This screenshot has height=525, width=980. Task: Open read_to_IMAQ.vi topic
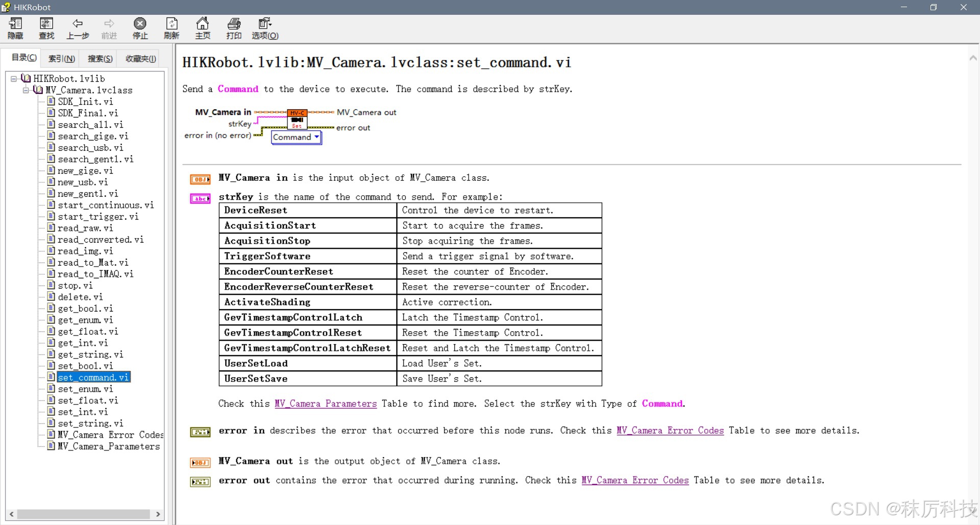[95, 274]
